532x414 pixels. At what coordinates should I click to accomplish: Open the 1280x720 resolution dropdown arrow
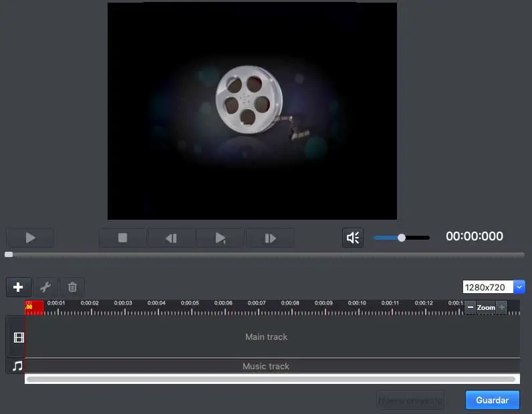pos(519,287)
